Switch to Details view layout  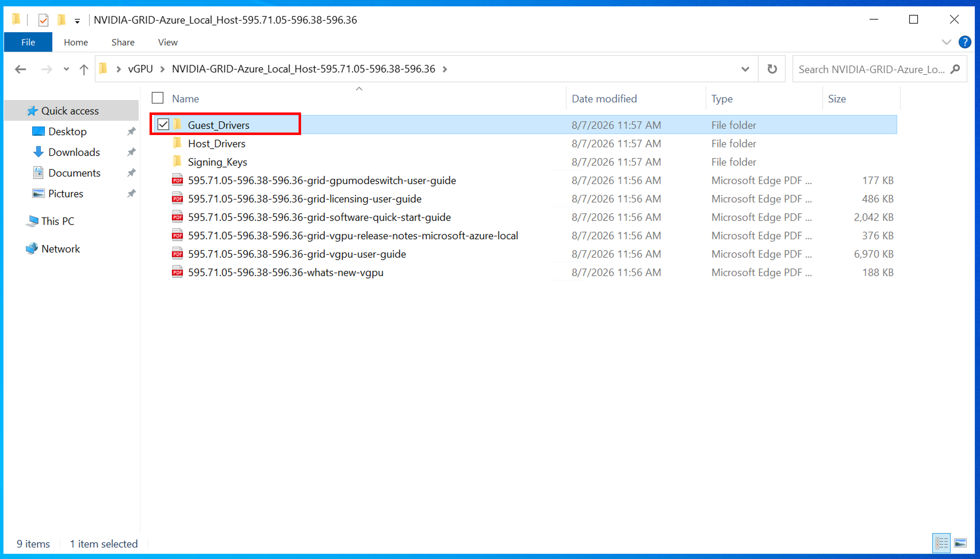click(941, 543)
